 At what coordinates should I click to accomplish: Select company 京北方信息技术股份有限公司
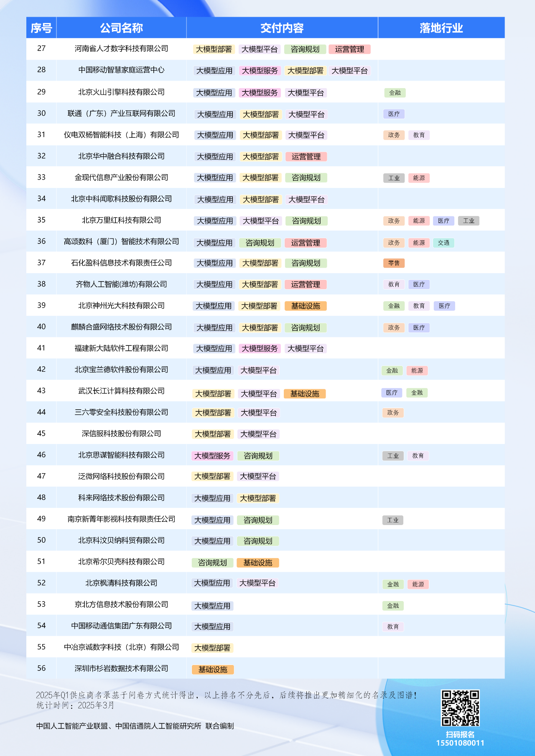point(121,604)
